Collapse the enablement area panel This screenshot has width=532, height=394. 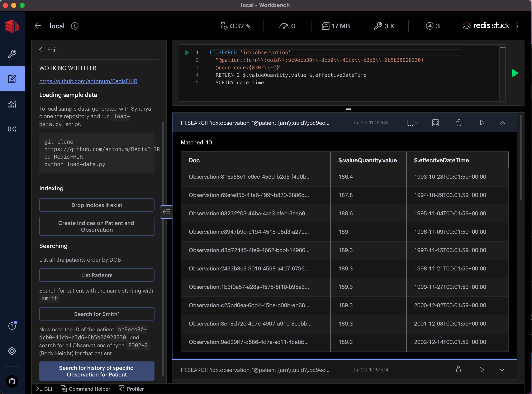tap(166, 212)
